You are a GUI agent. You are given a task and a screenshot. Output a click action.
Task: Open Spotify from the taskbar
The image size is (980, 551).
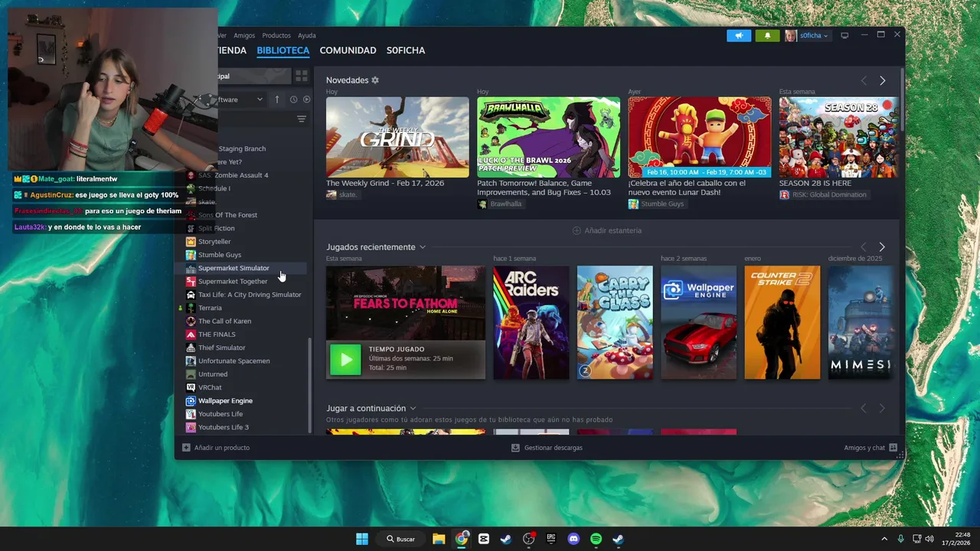click(x=596, y=539)
